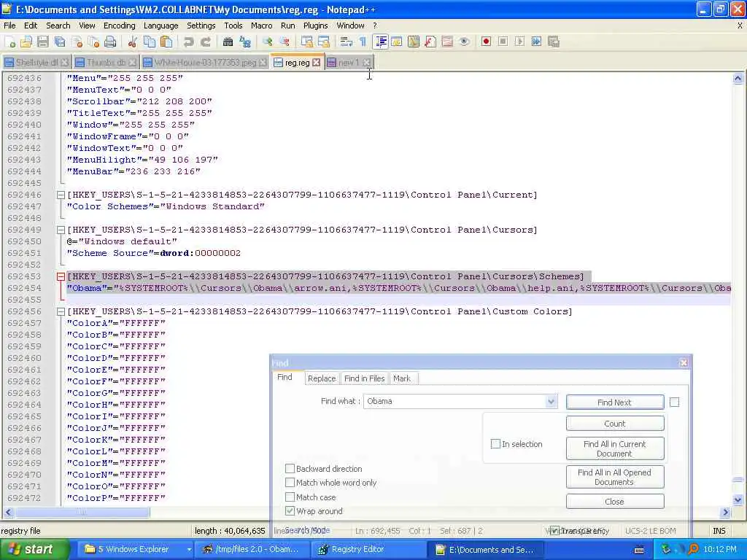Enable the In selection checkbox
This screenshot has height=560, width=747.
click(x=495, y=444)
